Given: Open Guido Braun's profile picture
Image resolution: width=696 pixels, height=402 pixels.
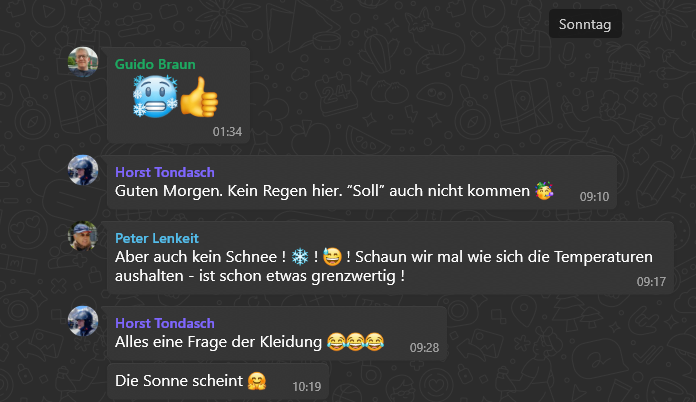Looking at the screenshot, I should [83, 62].
